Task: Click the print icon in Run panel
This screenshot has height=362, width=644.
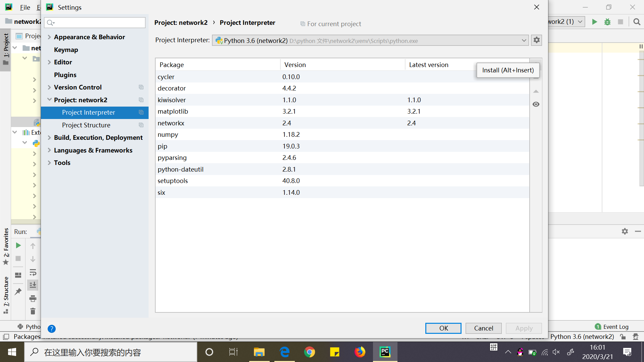Action: (33, 298)
